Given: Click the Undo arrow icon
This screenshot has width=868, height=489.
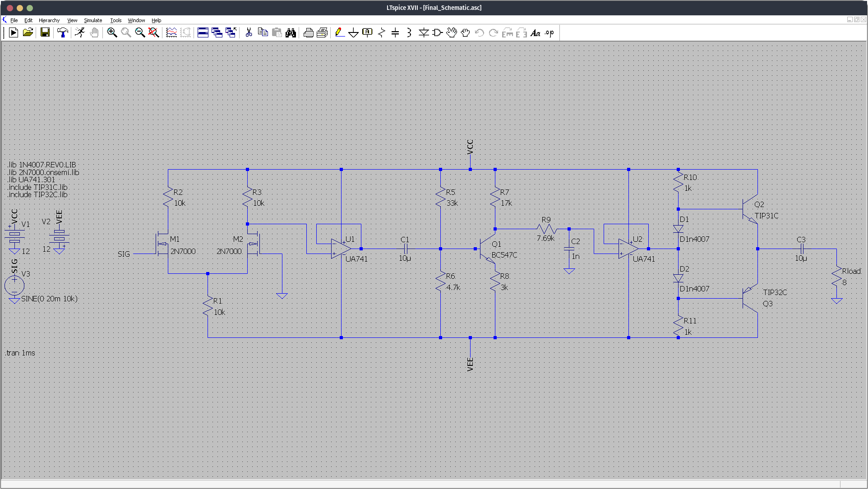Looking at the screenshot, I should coord(480,32).
